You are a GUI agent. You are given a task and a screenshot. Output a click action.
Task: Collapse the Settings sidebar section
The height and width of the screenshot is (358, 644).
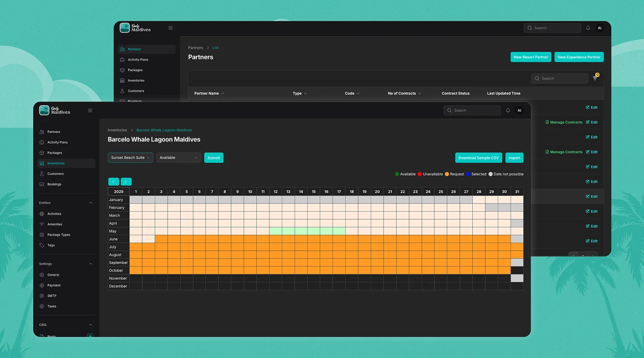[x=90, y=264]
